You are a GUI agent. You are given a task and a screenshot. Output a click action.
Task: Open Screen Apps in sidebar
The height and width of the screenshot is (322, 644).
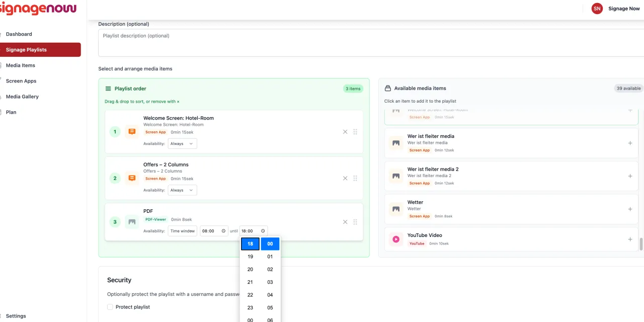(x=21, y=81)
